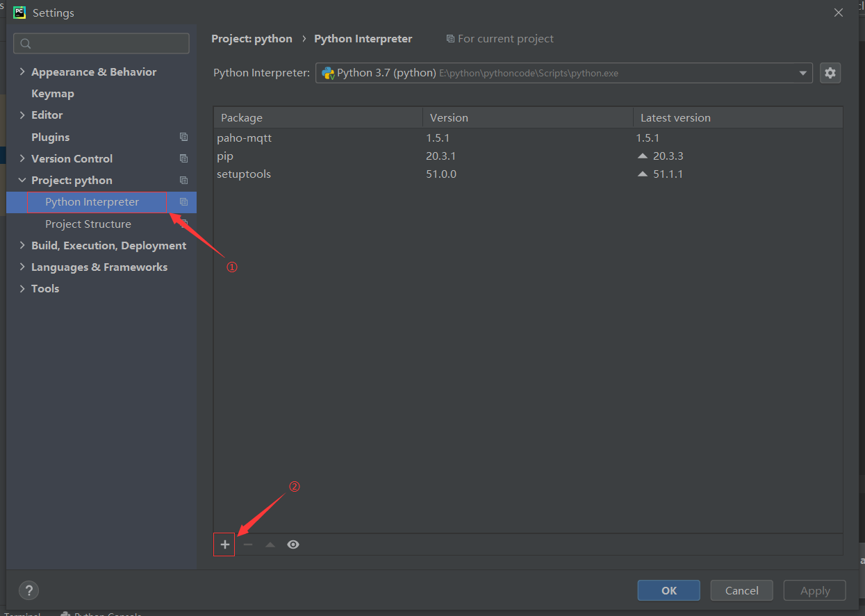The width and height of the screenshot is (865, 616).
Task: Click the Python Interpreter breadcrumb title
Action: pyautogui.click(x=363, y=39)
